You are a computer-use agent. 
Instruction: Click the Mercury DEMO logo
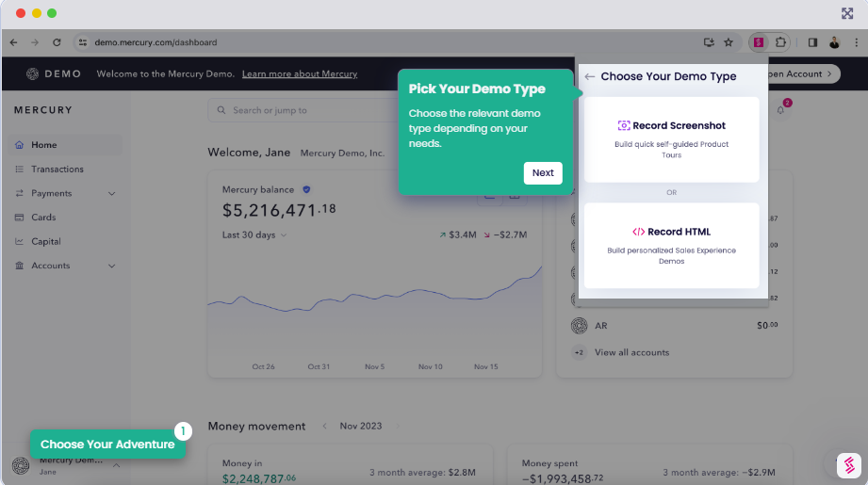pos(54,73)
